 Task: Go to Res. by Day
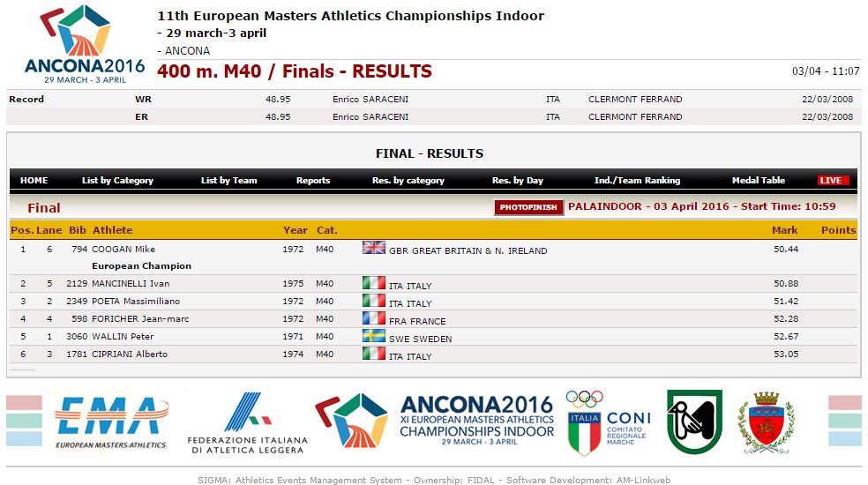click(518, 181)
